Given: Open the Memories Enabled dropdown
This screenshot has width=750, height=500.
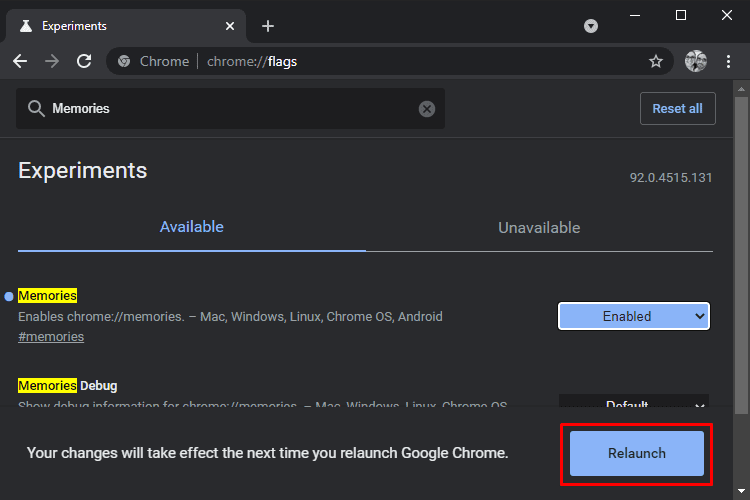Looking at the screenshot, I should (x=634, y=316).
